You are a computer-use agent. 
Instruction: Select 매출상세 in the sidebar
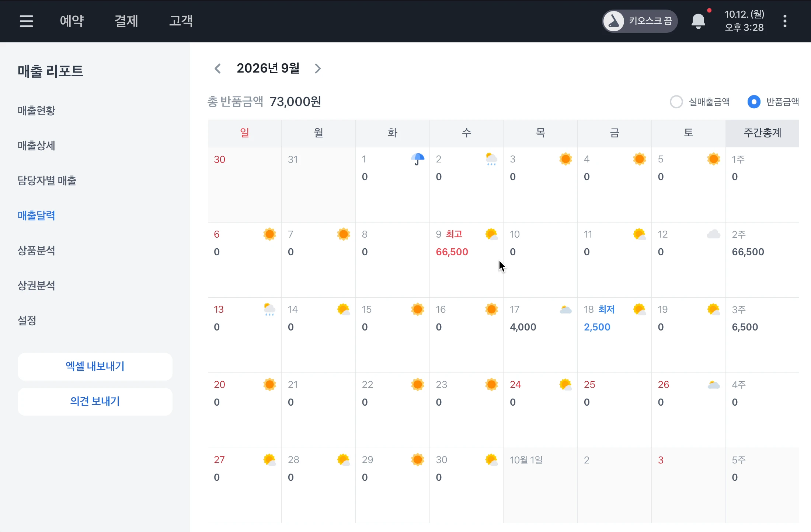click(x=36, y=146)
